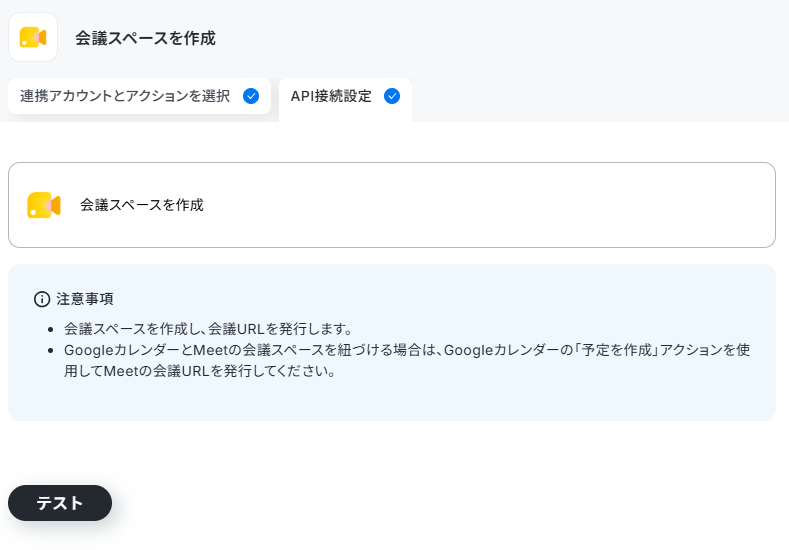Image resolution: width=789 pixels, height=550 pixels.
Task: Select the 会議スペースを作成 label in the card
Action: pyautogui.click(x=141, y=205)
